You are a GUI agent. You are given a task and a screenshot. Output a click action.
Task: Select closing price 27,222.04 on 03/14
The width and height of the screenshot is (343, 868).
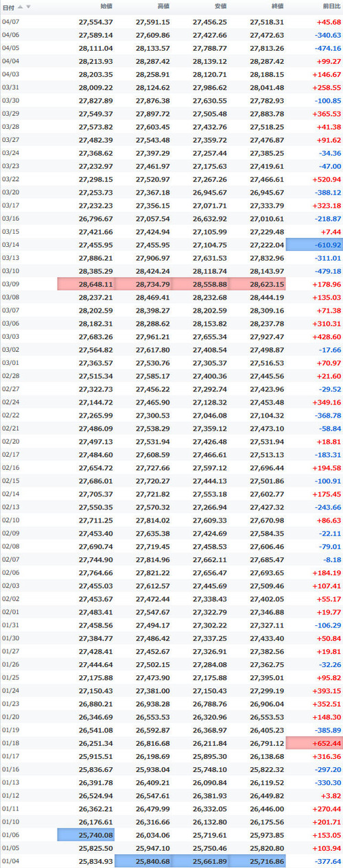point(267,243)
